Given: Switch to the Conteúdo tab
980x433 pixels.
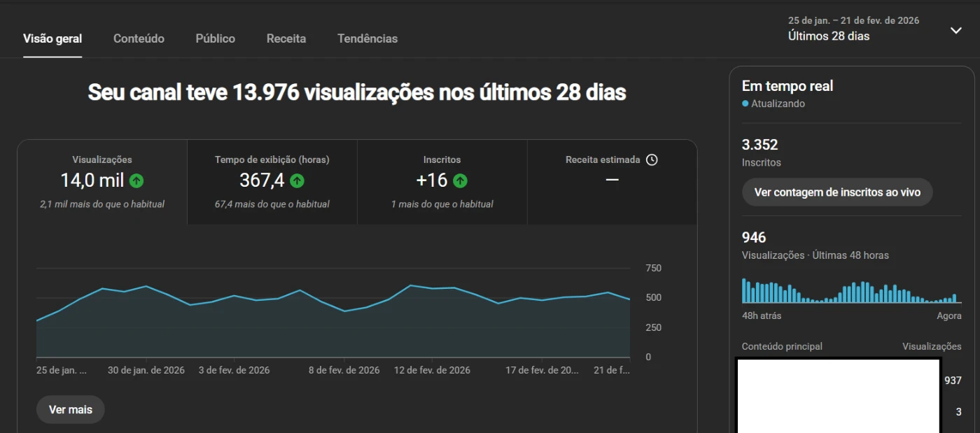Looking at the screenshot, I should tap(139, 38).
